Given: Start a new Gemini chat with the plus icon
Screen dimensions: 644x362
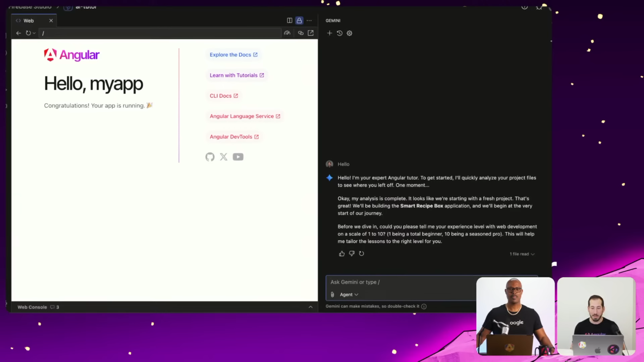Looking at the screenshot, I should 330,33.
